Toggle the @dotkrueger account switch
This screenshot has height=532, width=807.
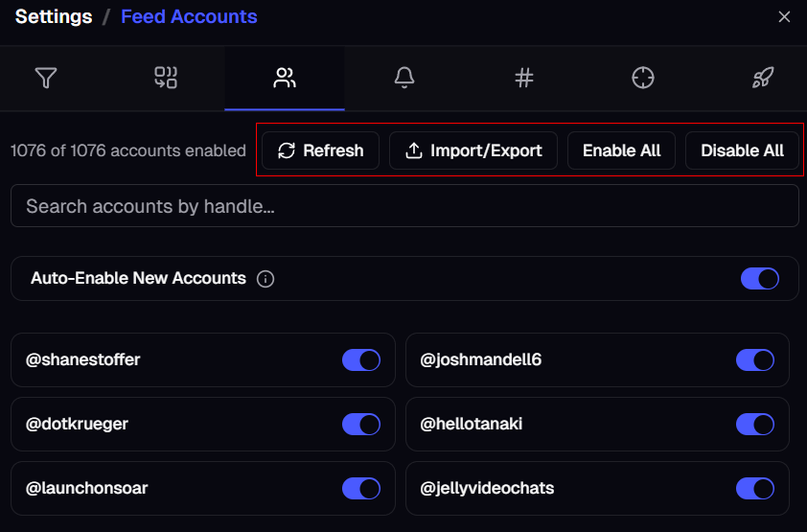coord(361,425)
